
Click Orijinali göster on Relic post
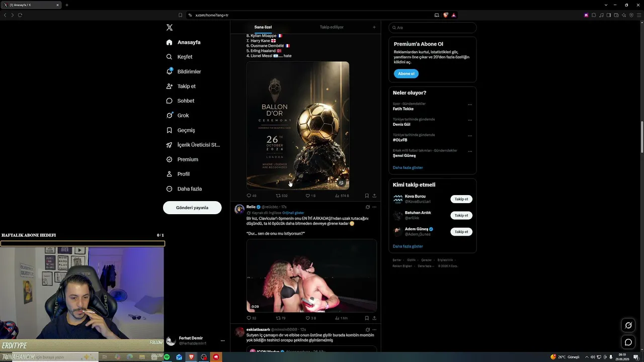[293, 213]
